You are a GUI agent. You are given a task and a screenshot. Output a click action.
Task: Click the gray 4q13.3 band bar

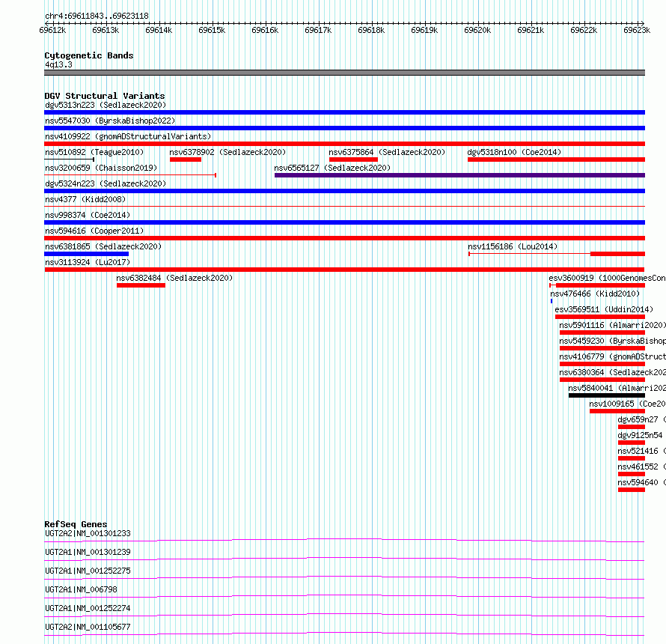click(344, 73)
